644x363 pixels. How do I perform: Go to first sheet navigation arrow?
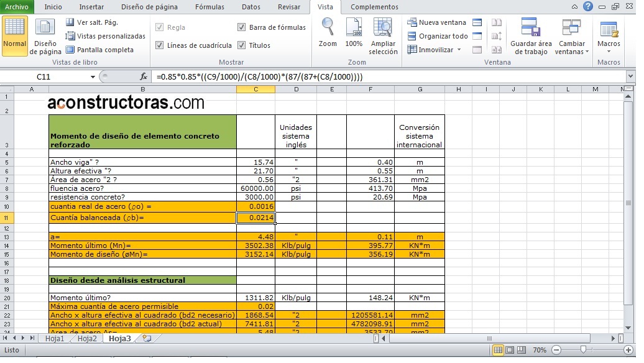pyautogui.click(x=6, y=338)
